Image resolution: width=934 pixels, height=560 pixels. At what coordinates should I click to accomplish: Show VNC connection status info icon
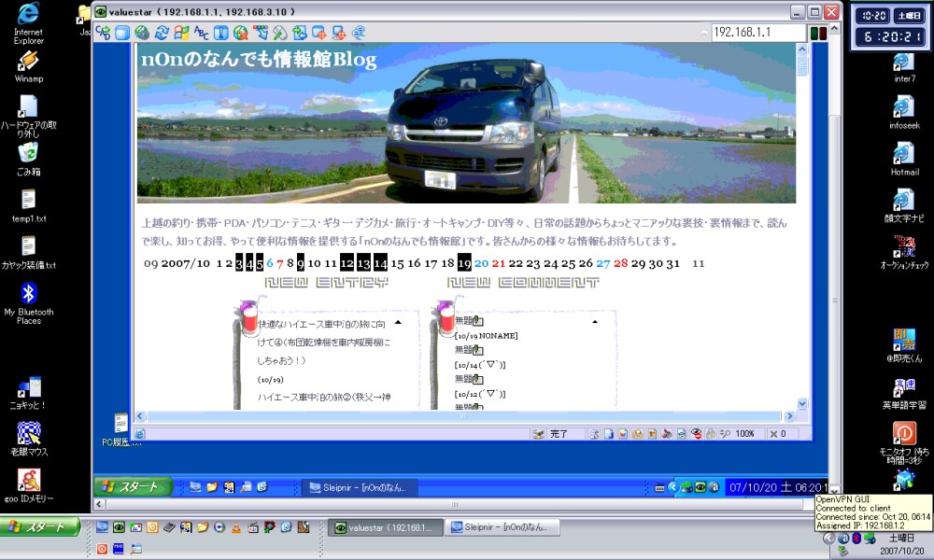pyautogui.click(x=221, y=32)
